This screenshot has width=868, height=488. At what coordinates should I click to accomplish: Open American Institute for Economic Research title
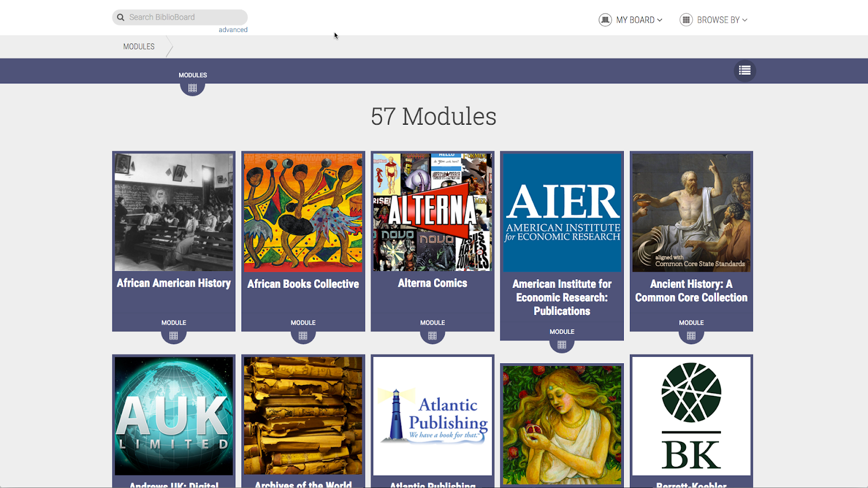[x=562, y=298]
